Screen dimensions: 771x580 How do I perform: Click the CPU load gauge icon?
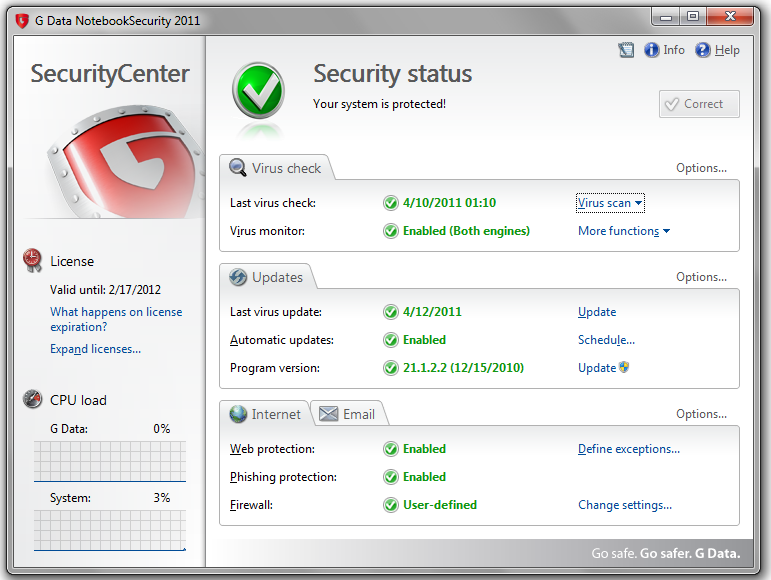coord(32,399)
